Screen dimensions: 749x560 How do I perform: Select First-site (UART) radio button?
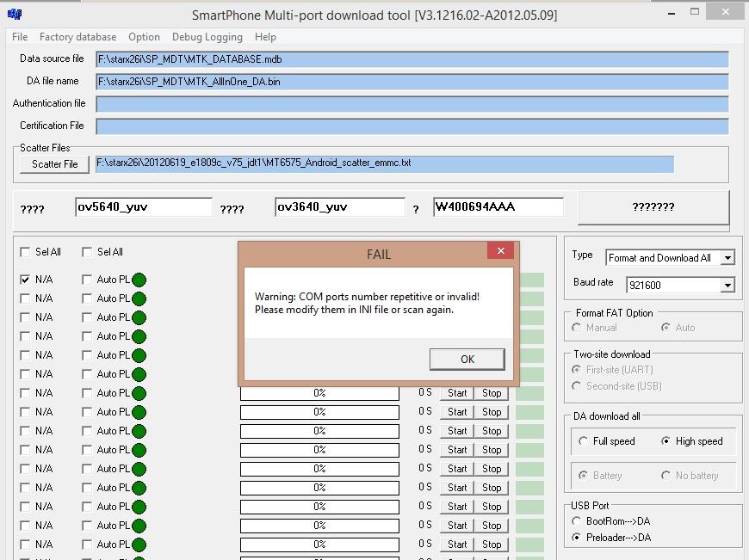click(577, 370)
